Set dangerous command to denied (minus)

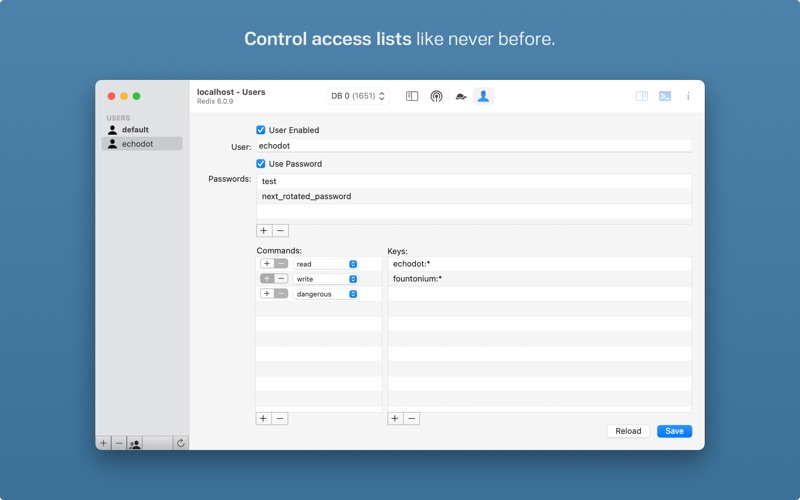(x=281, y=293)
